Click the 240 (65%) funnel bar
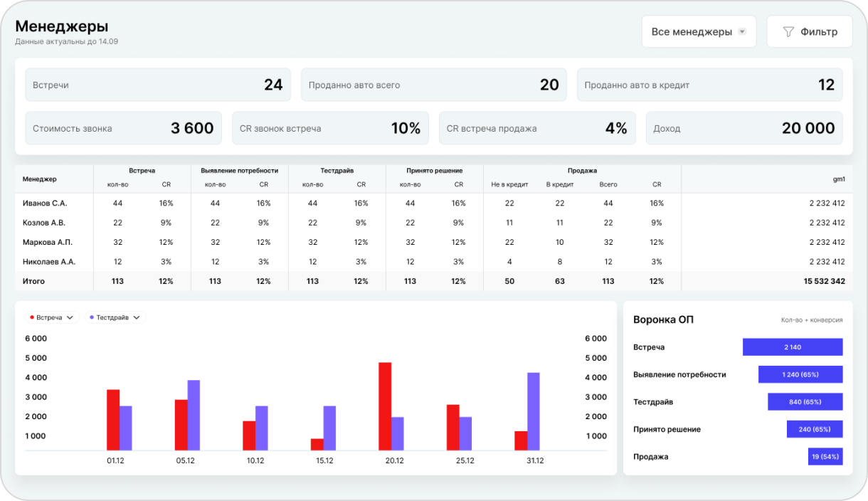This screenshot has width=868, height=501. 815,429
